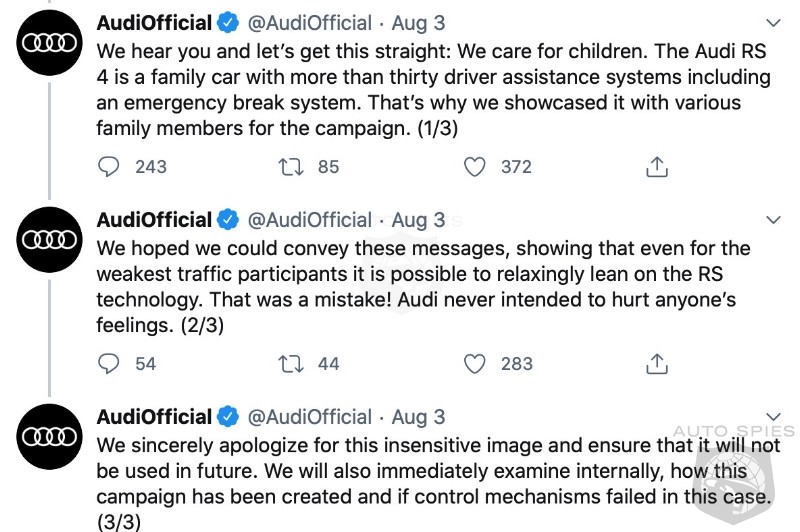This screenshot has width=800, height=532.
Task: Open the first tweet's options chevron
Action: click(773, 23)
